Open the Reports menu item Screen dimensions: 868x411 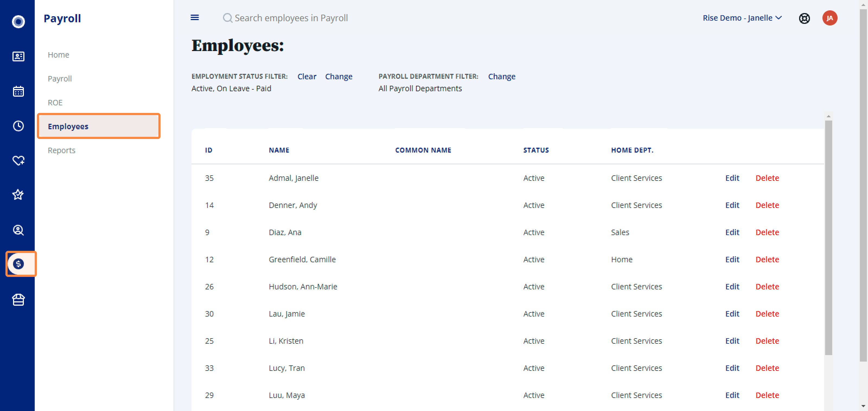point(61,150)
